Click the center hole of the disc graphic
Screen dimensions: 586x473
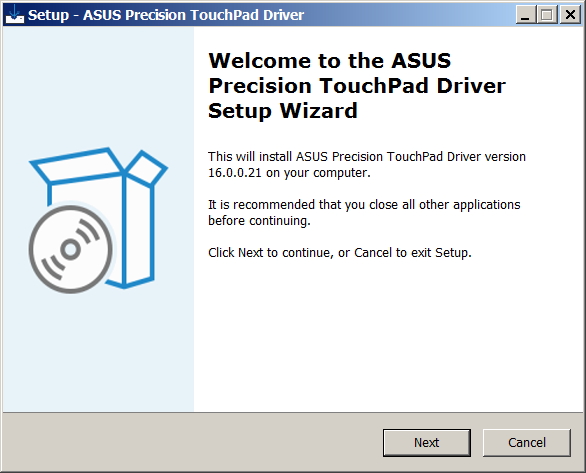click(71, 250)
